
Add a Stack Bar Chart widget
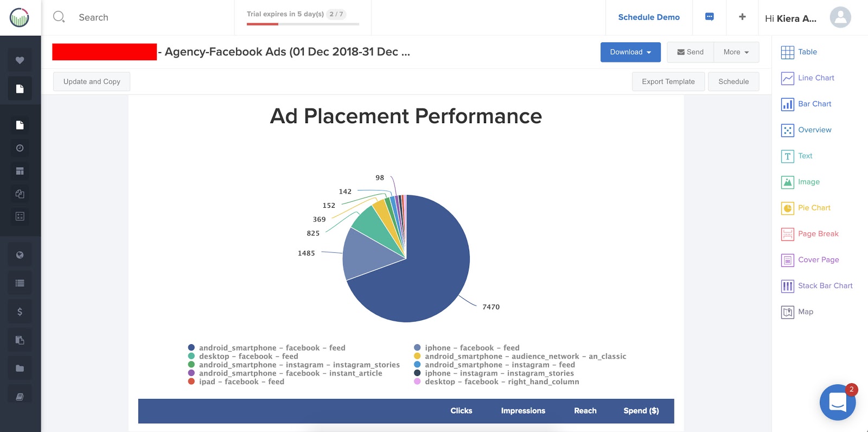[816, 286]
